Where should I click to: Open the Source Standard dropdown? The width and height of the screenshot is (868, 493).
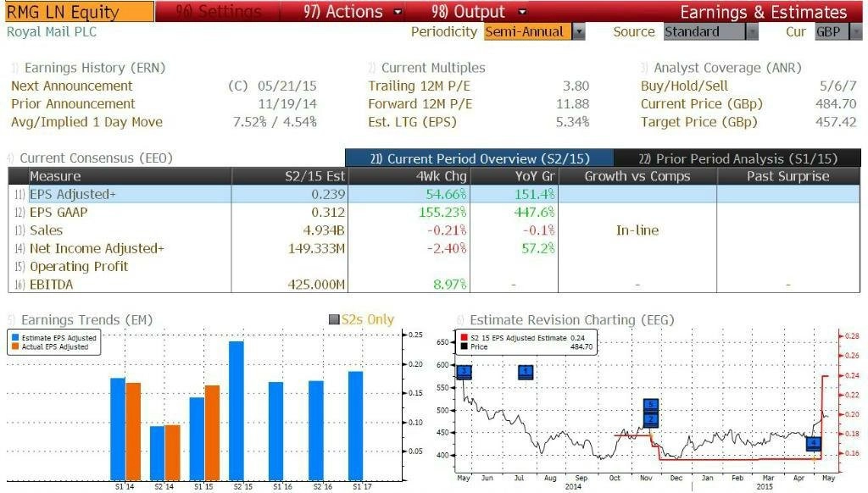click(x=704, y=31)
